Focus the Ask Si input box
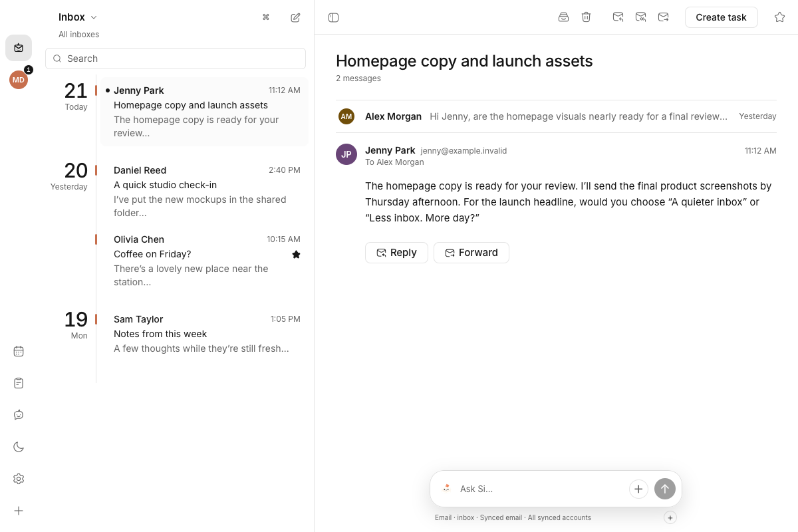Image resolution: width=798 pixels, height=532 pixels. click(541, 489)
